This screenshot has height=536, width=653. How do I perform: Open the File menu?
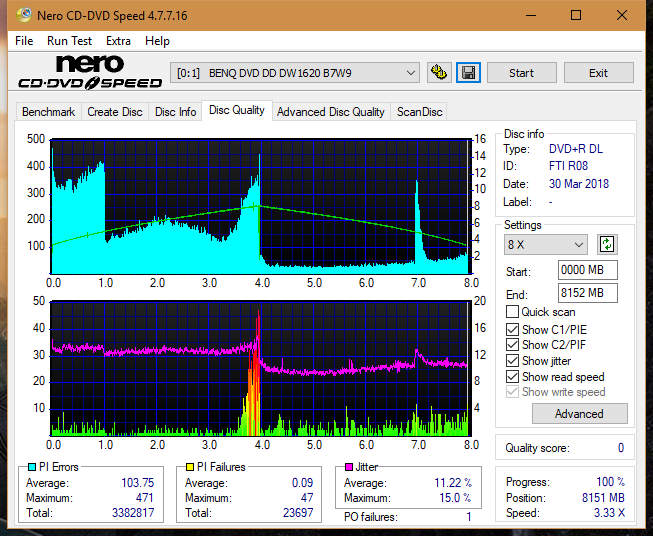pos(24,41)
